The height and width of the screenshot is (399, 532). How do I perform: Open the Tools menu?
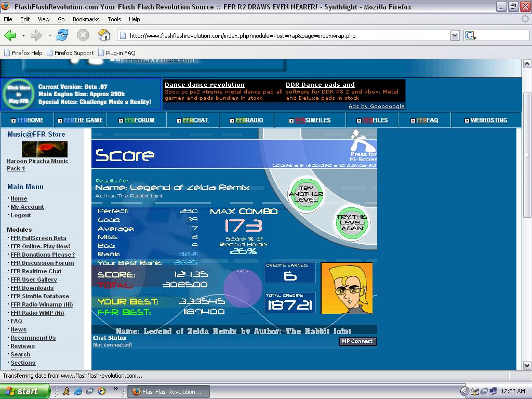(114, 19)
